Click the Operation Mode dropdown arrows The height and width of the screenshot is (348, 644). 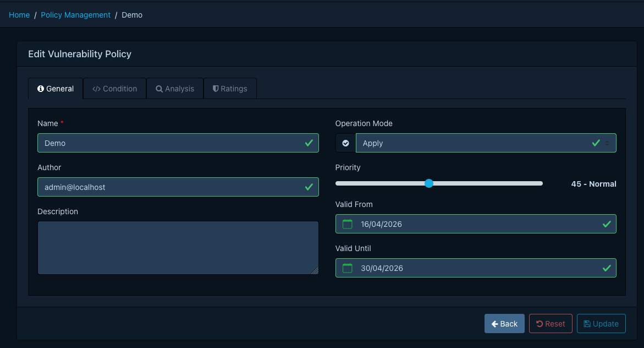pos(607,143)
